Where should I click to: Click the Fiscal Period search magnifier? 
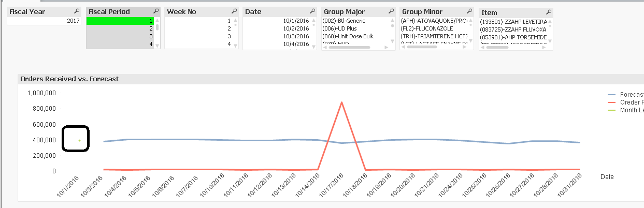(x=156, y=11)
